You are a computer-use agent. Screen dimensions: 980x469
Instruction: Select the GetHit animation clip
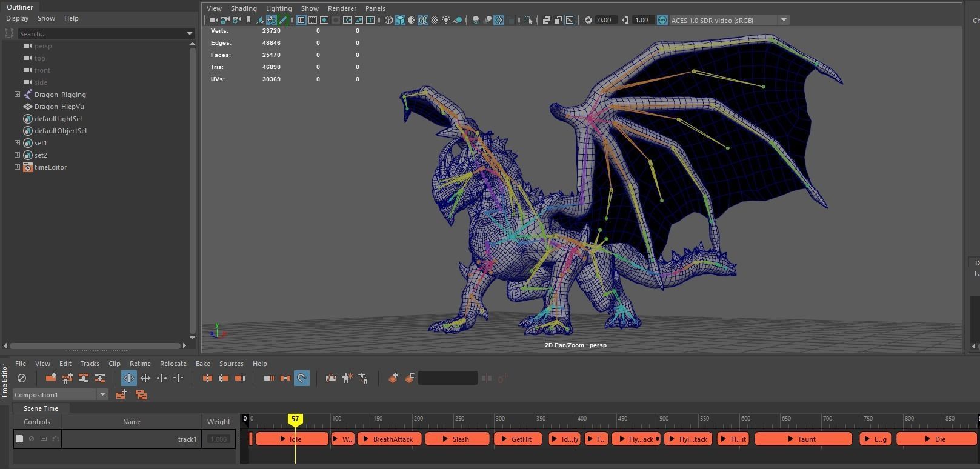[x=518, y=439]
